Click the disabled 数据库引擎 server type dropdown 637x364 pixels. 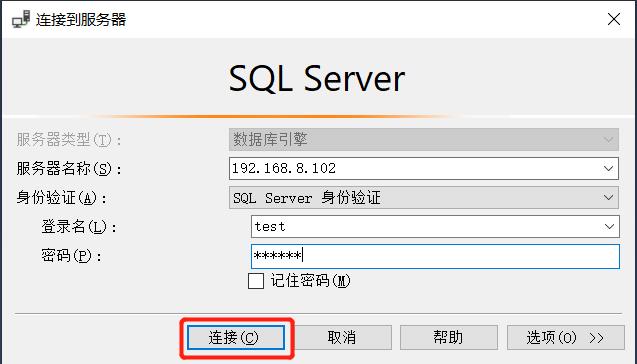[424, 140]
